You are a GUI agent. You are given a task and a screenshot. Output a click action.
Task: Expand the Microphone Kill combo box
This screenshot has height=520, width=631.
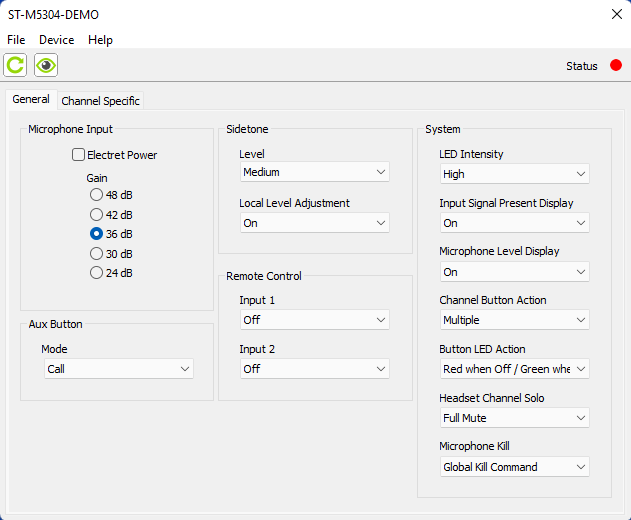514,467
